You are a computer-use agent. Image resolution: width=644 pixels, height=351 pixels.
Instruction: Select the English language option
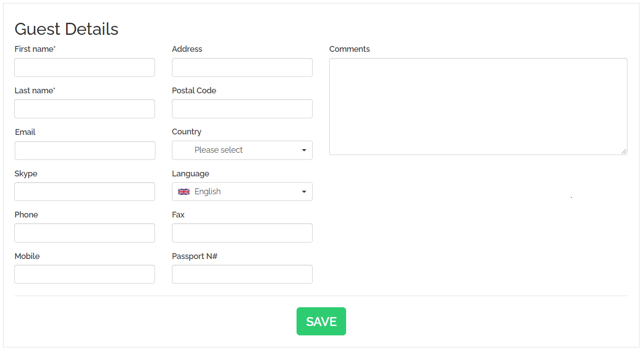(x=208, y=192)
